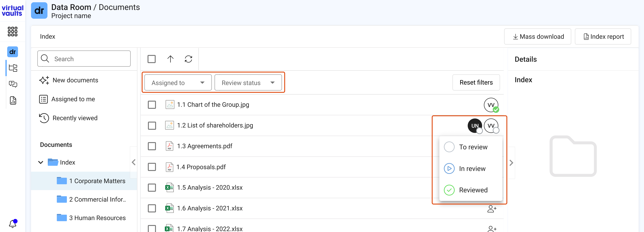644x232 pixels.
Task: Click the image icon of 1.2 List of shareholders
Action: click(x=170, y=125)
